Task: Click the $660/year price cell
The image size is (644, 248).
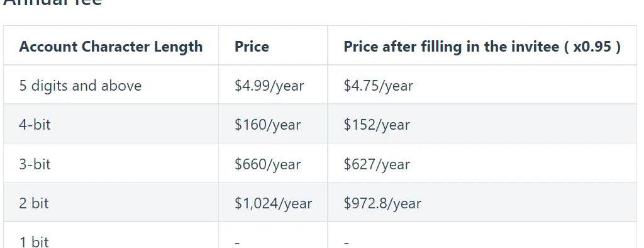Action: click(x=267, y=164)
